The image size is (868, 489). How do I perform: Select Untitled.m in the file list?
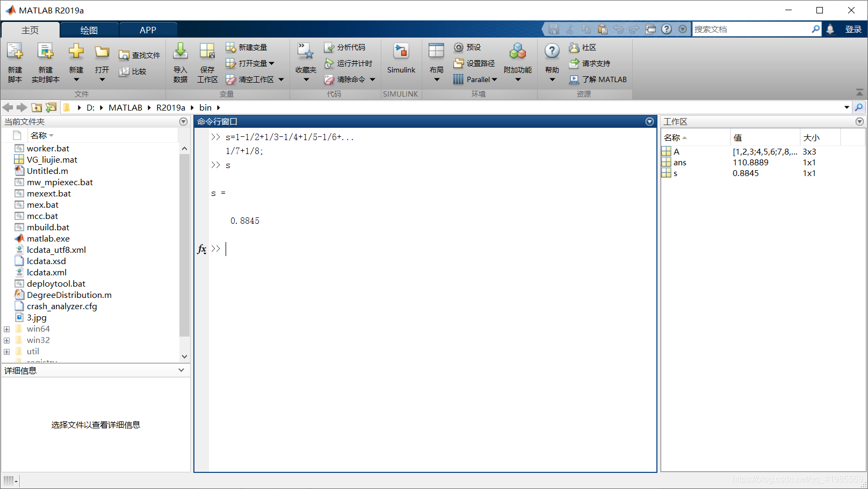[x=47, y=171]
